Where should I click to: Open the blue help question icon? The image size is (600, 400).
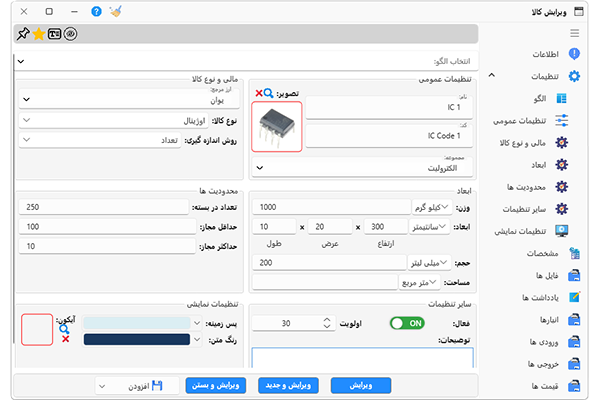96,11
